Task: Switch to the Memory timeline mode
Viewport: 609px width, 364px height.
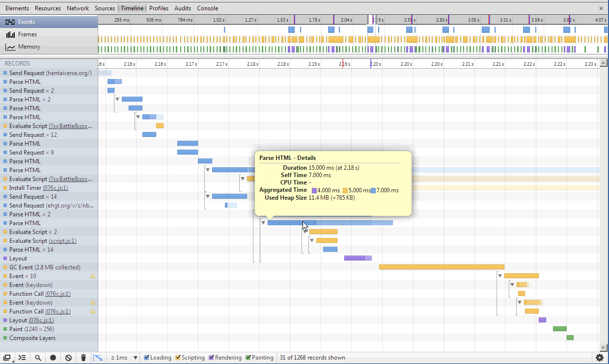Action: pyautogui.click(x=49, y=47)
